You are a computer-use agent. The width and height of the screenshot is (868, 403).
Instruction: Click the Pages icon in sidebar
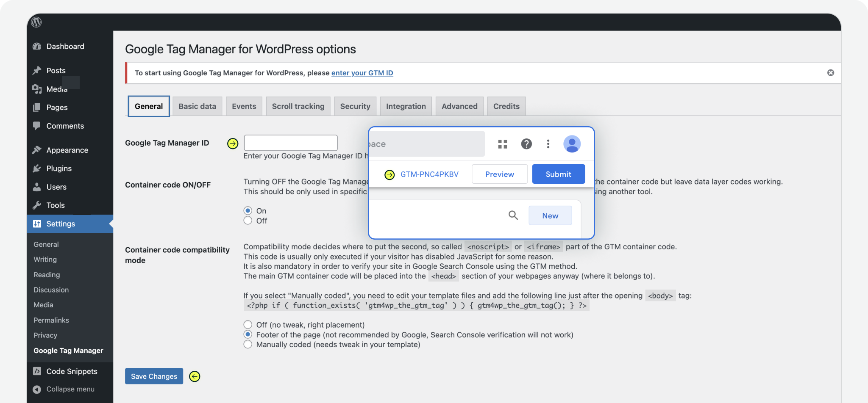(37, 108)
